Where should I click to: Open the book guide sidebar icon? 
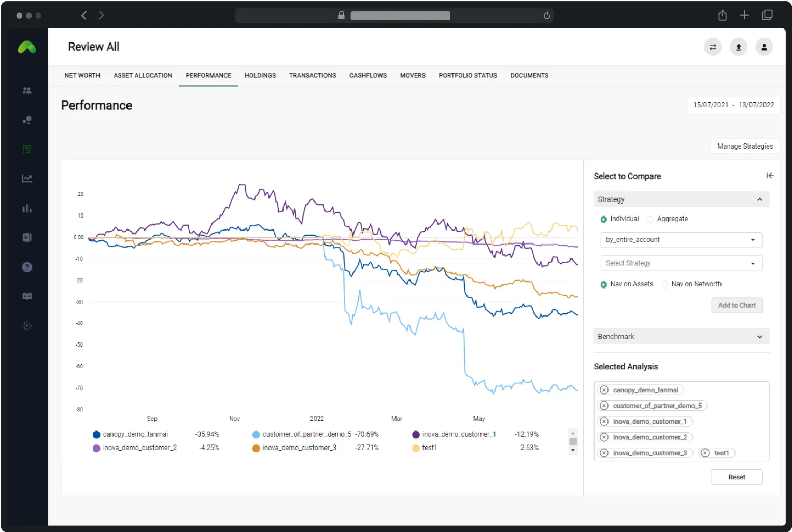(x=27, y=296)
